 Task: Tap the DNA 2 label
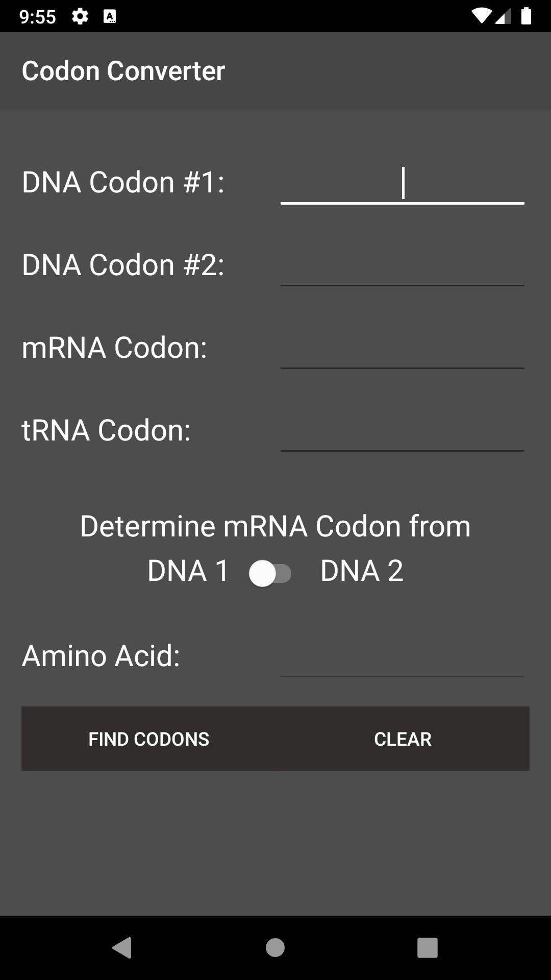pos(362,571)
